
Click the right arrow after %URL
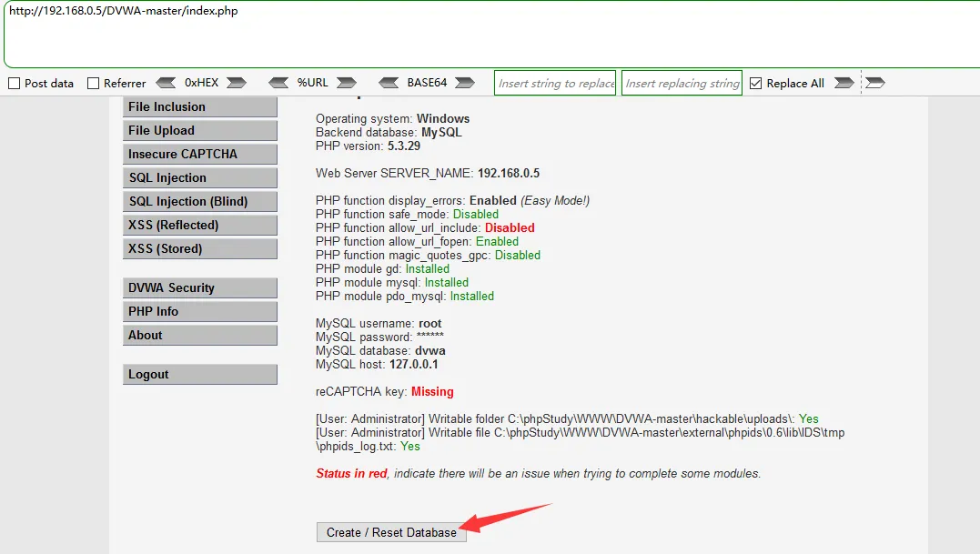[347, 83]
